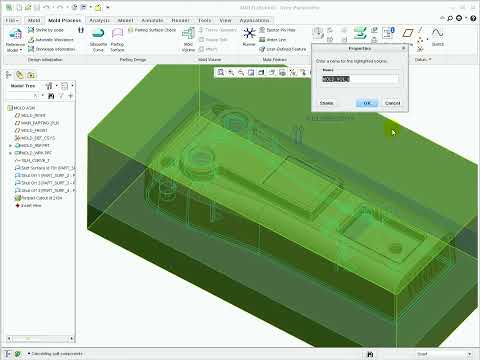The image size is (480, 360).
Task: Click the Silhouette Curve icon
Action: (98, 33)
